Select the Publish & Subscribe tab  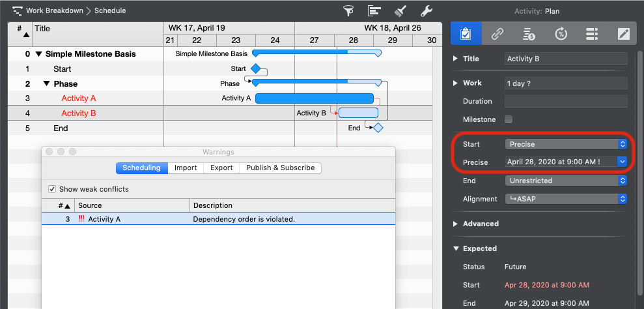click(x=280, y=168)
